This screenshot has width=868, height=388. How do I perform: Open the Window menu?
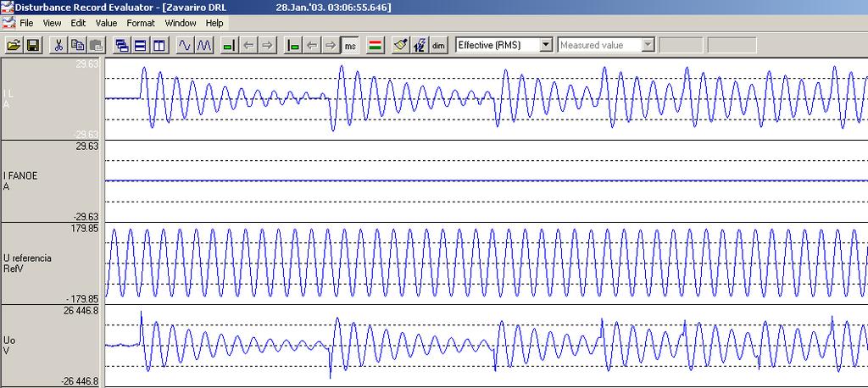pos(181,23)
